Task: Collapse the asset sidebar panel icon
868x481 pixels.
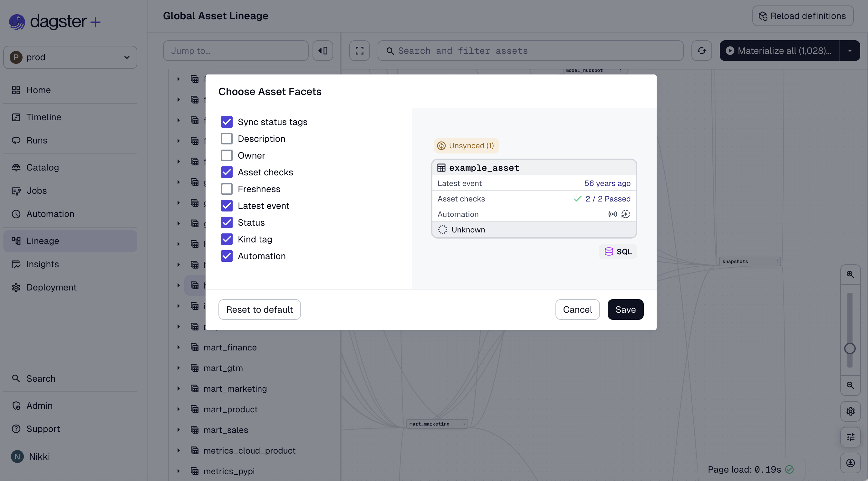Action: (323, 50)
